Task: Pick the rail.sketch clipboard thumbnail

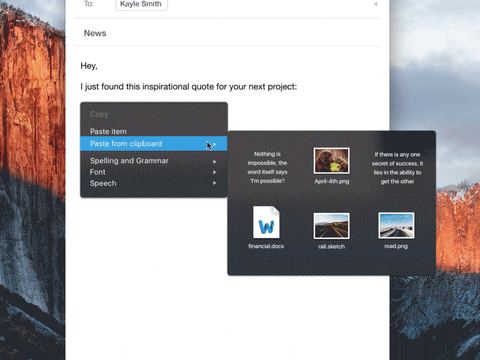Action: click(x=331, y=226)
